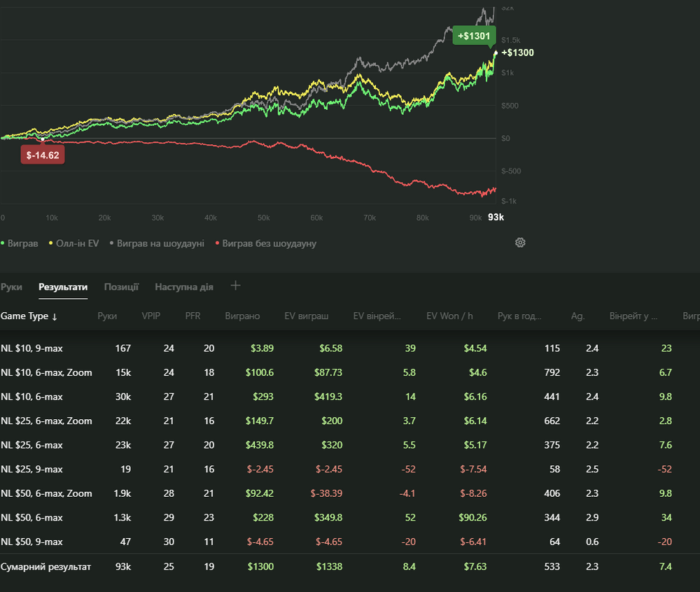Select the NL $50, 6-max row

31,518
